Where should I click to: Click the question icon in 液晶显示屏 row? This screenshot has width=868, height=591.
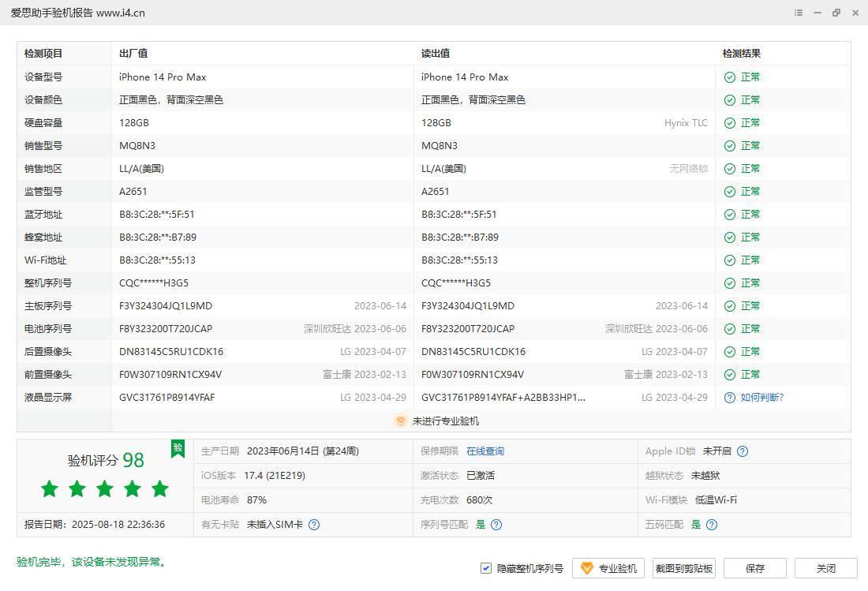[x=730, y=398]
